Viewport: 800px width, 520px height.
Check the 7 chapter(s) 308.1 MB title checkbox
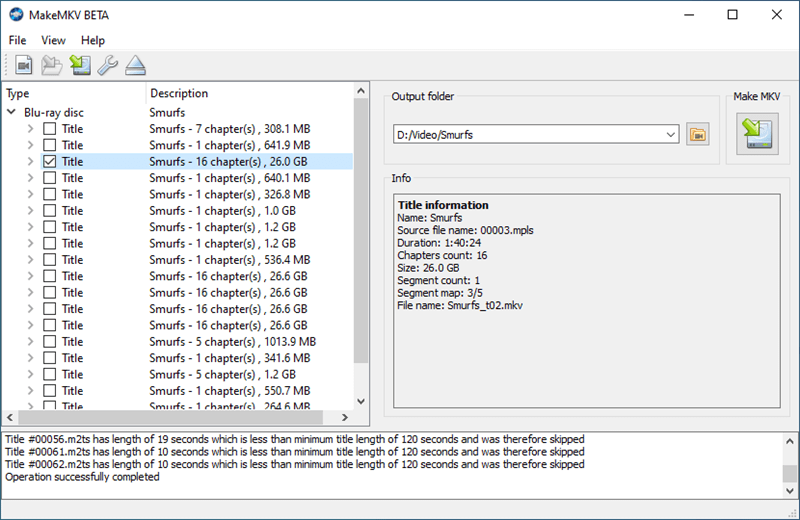pos(49,129)
